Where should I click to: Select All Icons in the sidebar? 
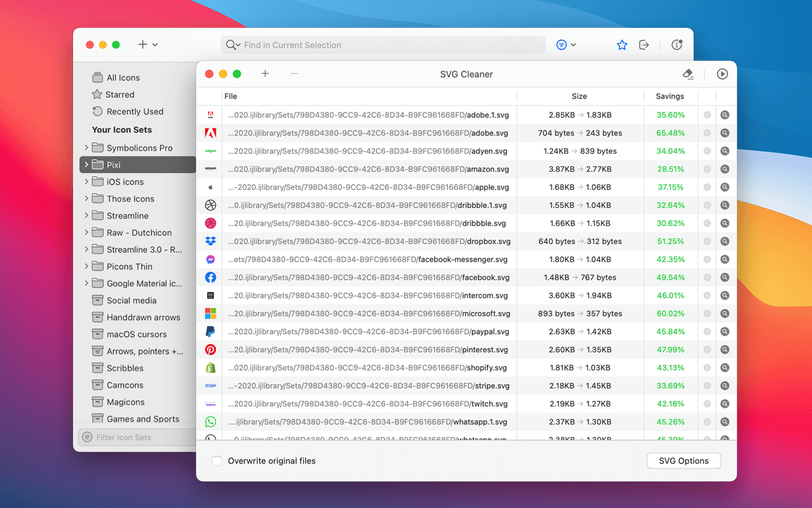(x=123, y=78)
